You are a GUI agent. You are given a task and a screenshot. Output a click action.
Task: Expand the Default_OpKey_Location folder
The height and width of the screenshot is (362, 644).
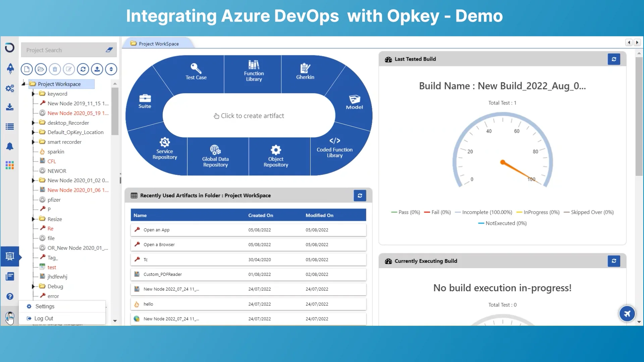tap(33, 132)
